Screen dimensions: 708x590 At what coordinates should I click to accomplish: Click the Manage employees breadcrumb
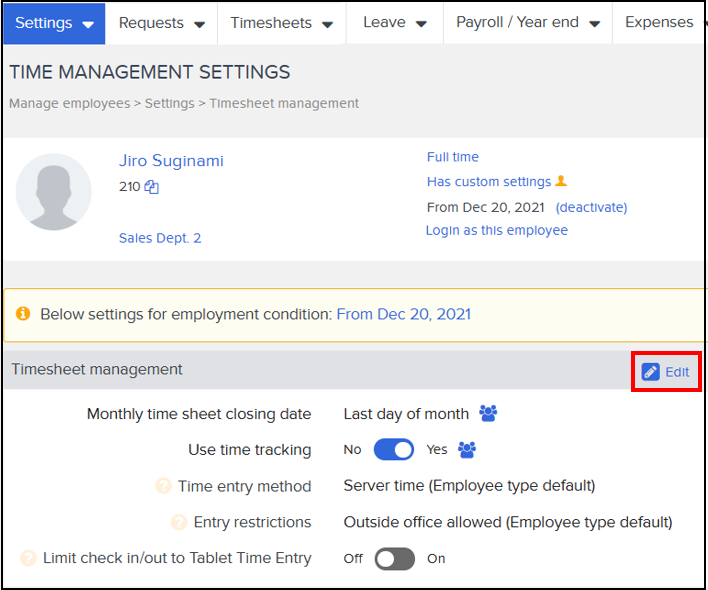[x=70, y=103]
